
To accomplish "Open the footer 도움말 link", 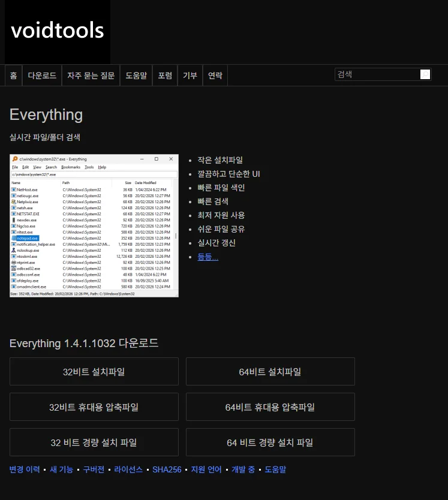I will (275, 469).
